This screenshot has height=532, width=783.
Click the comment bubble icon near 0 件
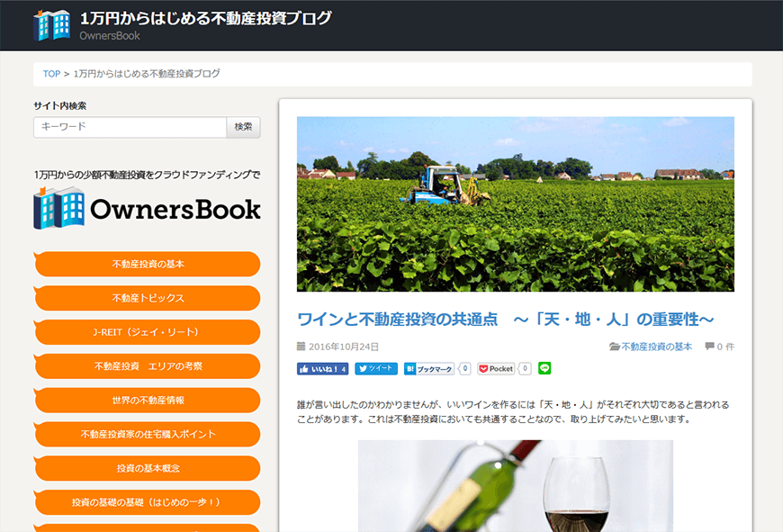coord(709,347)
